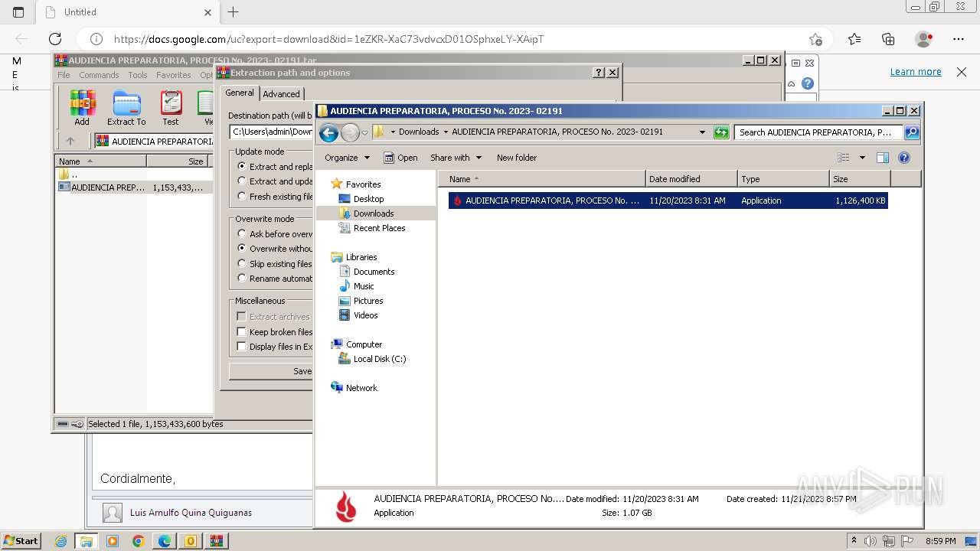
Task: Open Chrome from the taskbar
Action: 139,541
